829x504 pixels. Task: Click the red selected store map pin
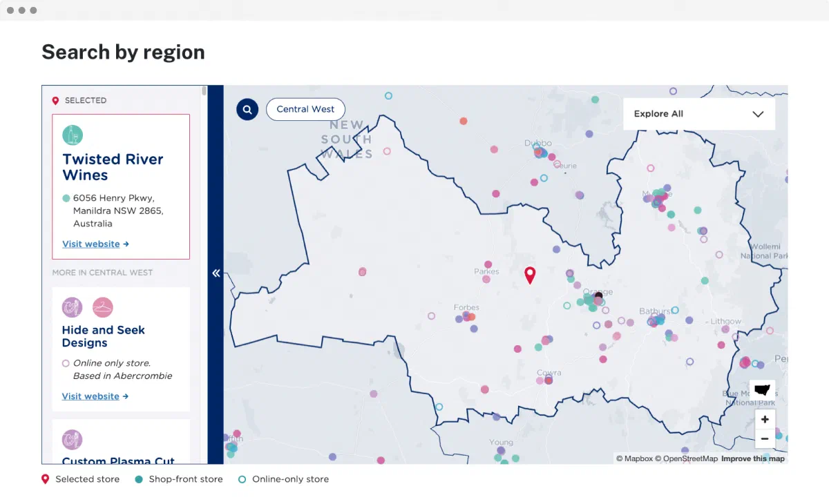click(530, 275)
